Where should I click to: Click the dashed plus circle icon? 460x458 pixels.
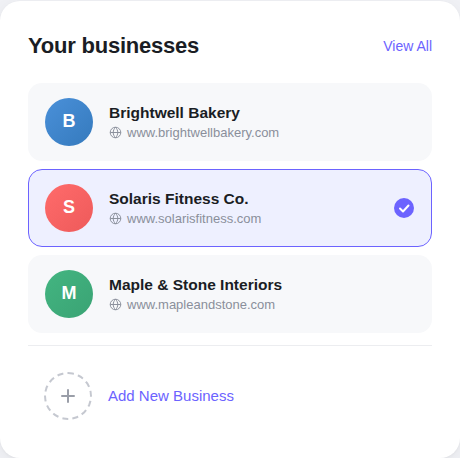pos(68,396)
